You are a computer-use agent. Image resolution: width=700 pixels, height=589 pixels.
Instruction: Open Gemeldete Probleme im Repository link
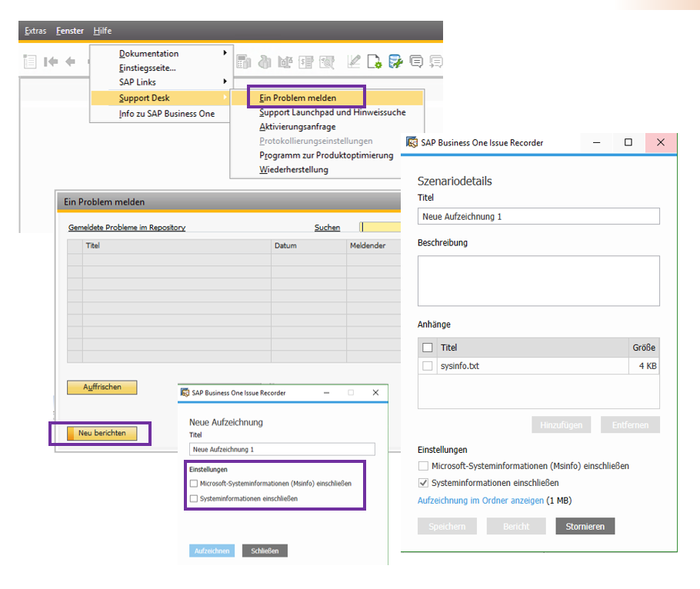[x=127, y=227]
